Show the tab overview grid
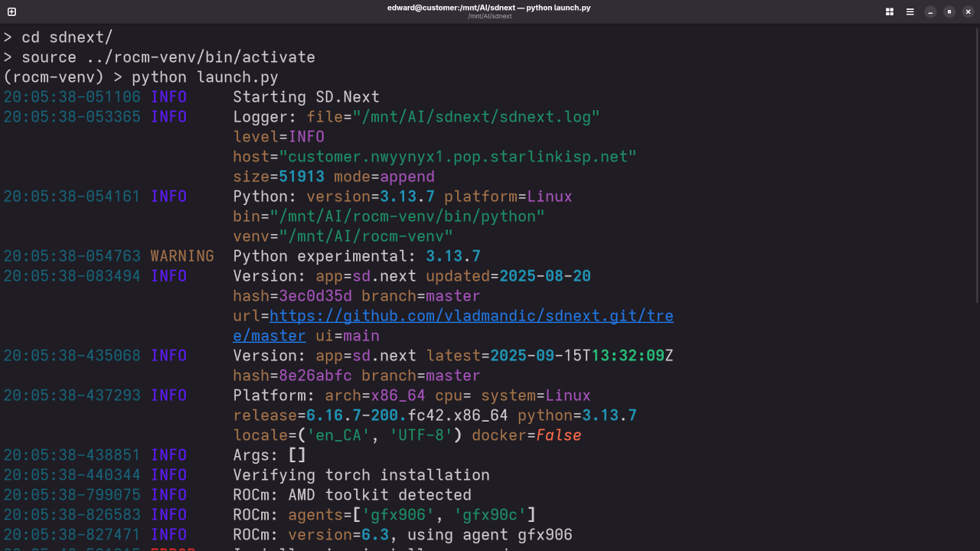Image resolution: width=980 pixels, height=551 pixels. [890, 11]
